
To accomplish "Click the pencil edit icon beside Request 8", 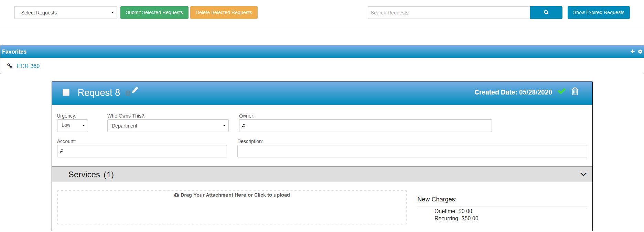I will tap(135, 90).
